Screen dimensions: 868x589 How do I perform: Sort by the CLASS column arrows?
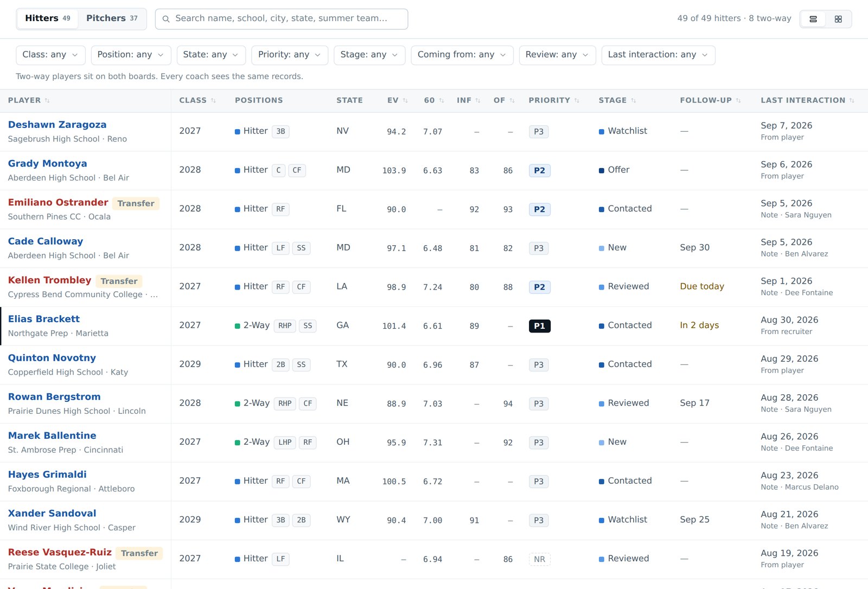(213, 100)
